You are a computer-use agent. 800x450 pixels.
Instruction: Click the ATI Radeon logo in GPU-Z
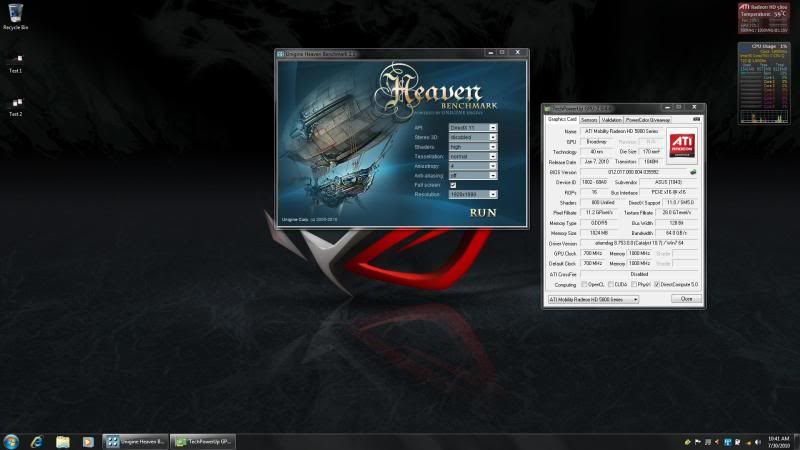click(682, 145)
